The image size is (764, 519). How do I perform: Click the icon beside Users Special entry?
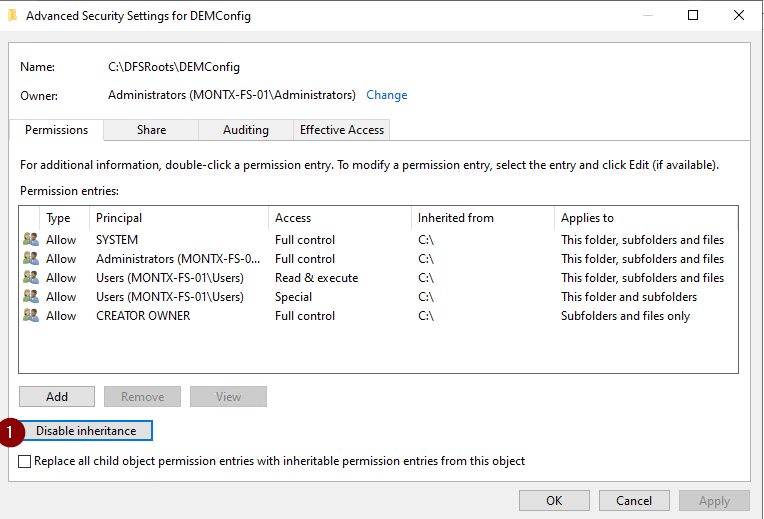tap(29, 297)
